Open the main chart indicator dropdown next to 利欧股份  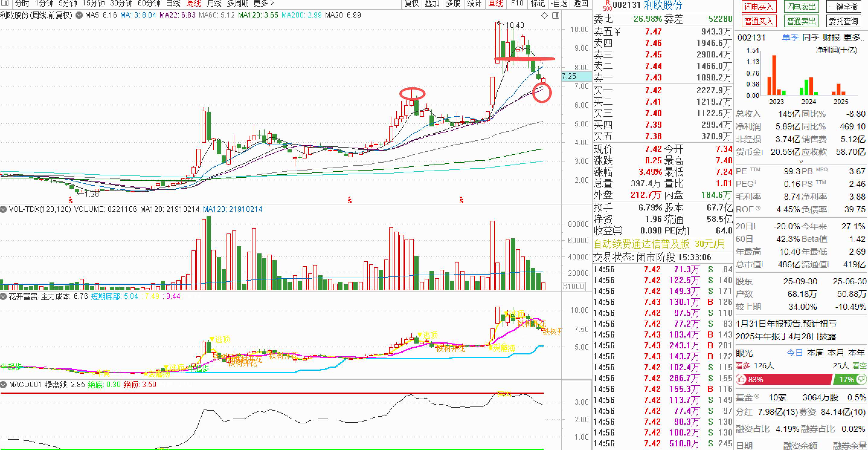pyautogui.click(x=79, y=15)
